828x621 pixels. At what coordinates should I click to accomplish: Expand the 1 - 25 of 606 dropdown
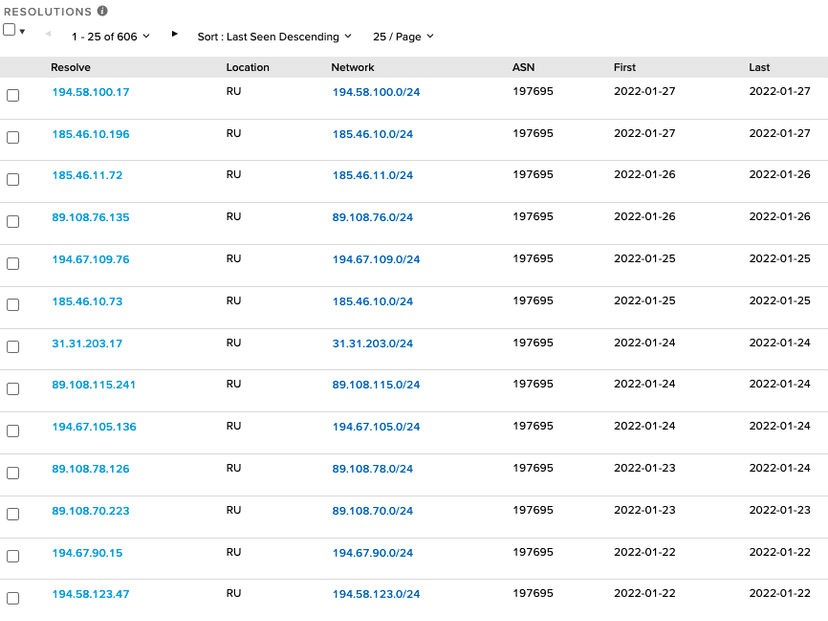[111, 36]
